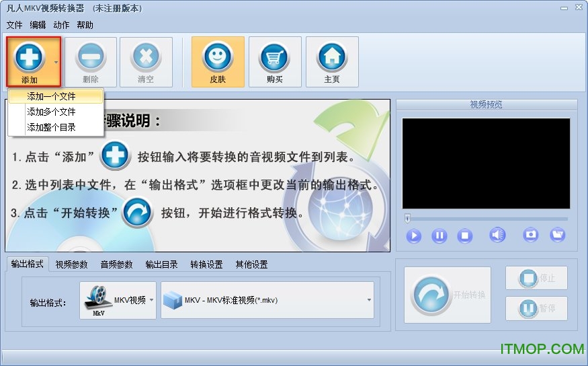588x366 pixels.
Task: Click the 开始转换 button
Action: click(x=448, y=295)
